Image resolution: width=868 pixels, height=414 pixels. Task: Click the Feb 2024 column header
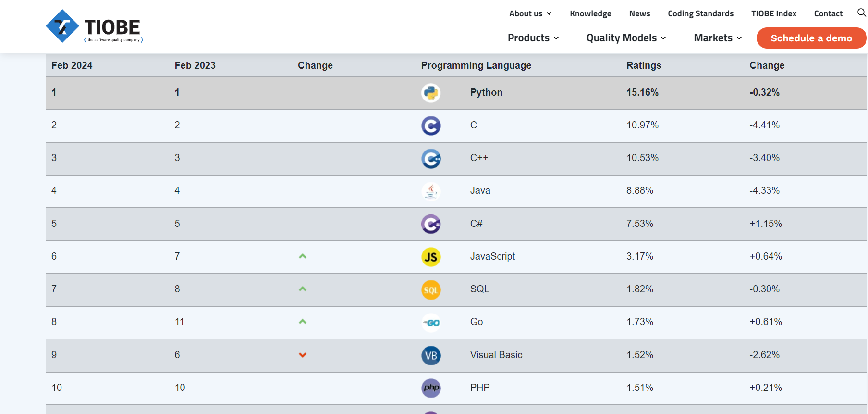coord(72,65)
